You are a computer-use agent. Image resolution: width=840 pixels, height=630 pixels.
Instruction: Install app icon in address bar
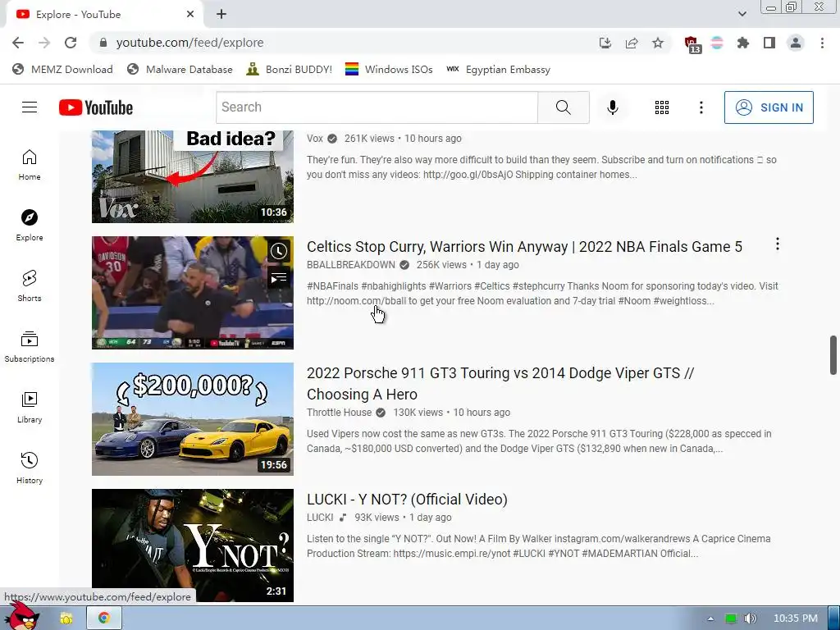click(x=605, y=43)
